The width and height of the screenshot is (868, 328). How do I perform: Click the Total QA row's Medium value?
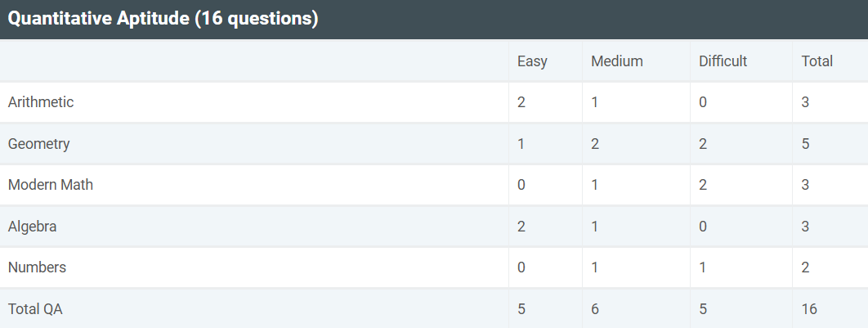pyautogui.click(x=595, y=309)
